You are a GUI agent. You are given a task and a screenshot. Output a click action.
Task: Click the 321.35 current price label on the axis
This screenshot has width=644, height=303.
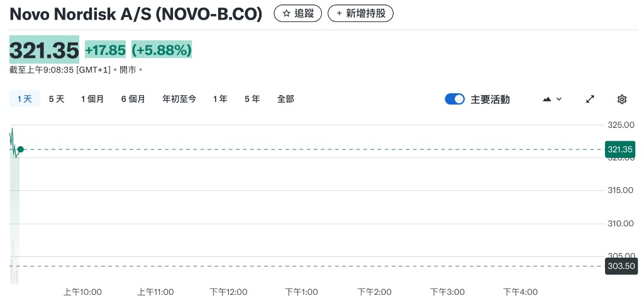(620, 149)
